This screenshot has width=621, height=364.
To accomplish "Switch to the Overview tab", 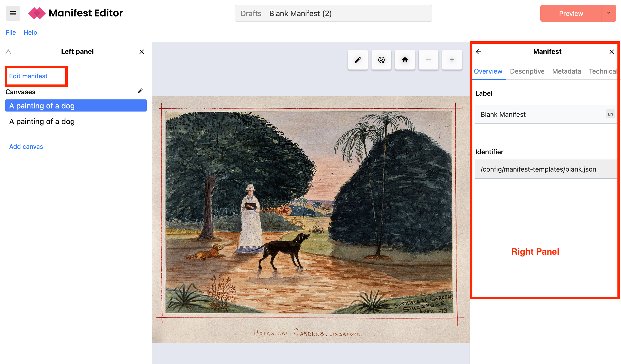I will click(488, 71).
